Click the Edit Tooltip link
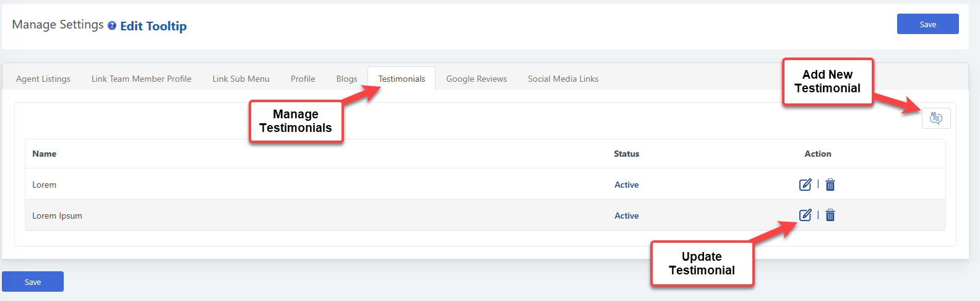Viewport: 980px width, 301px height. 153,26
